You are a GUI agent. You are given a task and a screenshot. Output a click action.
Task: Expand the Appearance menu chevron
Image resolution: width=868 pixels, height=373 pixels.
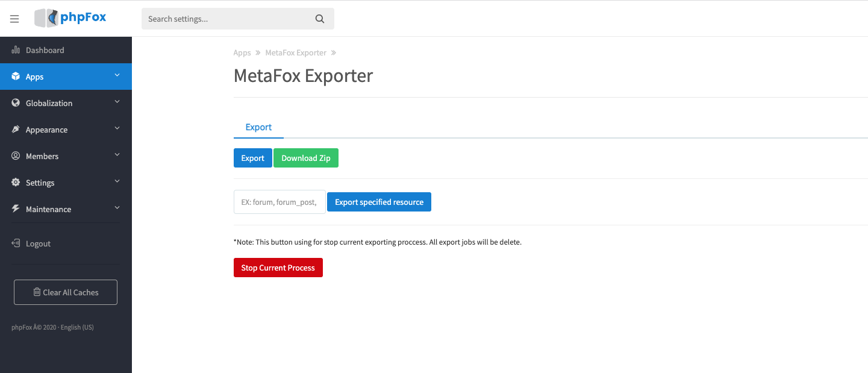(117, 128)
